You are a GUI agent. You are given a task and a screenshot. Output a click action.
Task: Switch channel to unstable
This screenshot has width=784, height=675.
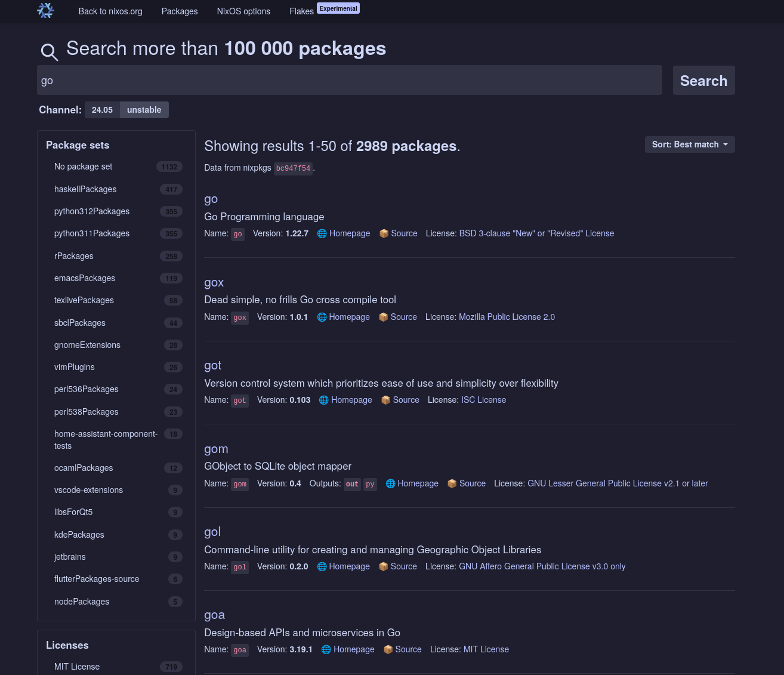pos(144,110)
